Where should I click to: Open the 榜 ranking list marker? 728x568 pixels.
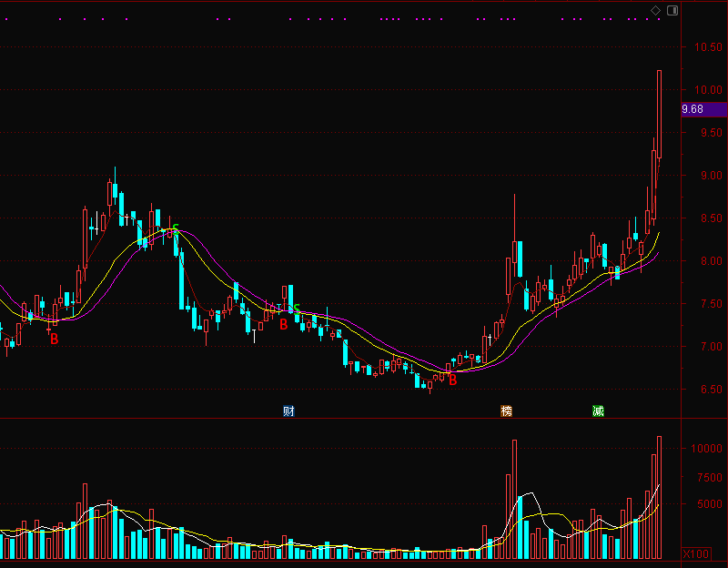[507, 411]
